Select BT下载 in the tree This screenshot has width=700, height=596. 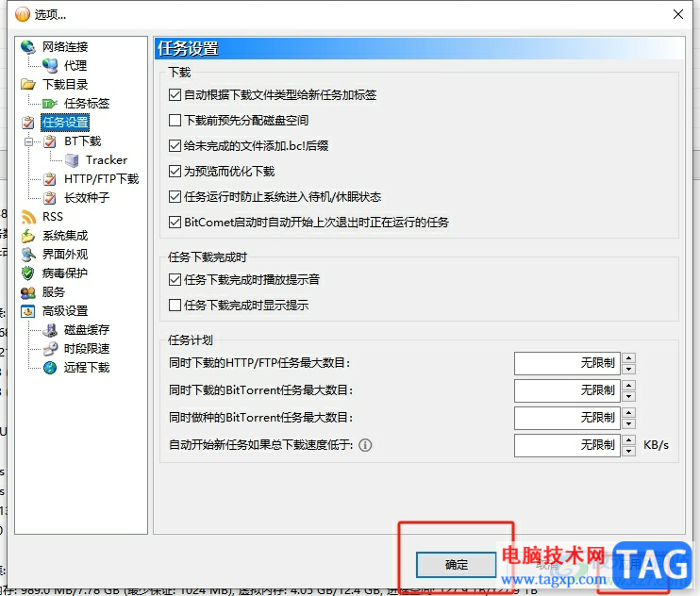(x=83, y=141)
